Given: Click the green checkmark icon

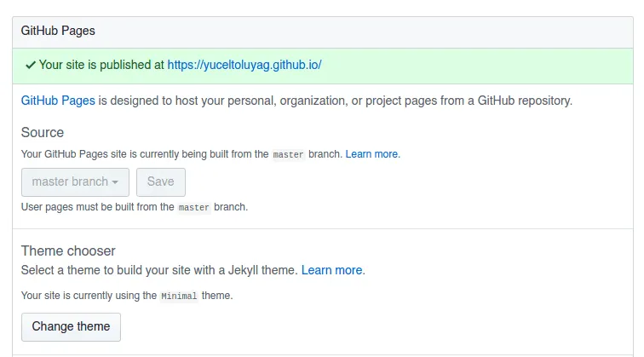Looking at the screenshot, I should click(31, 66).
